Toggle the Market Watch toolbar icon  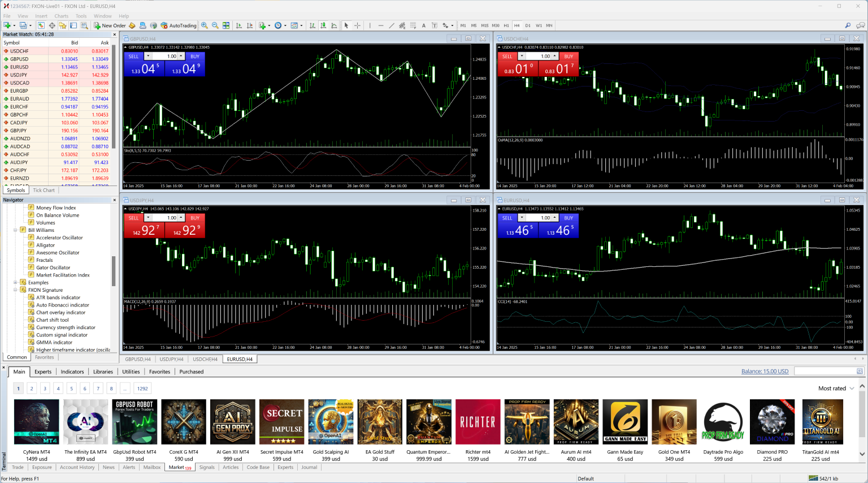41,25
